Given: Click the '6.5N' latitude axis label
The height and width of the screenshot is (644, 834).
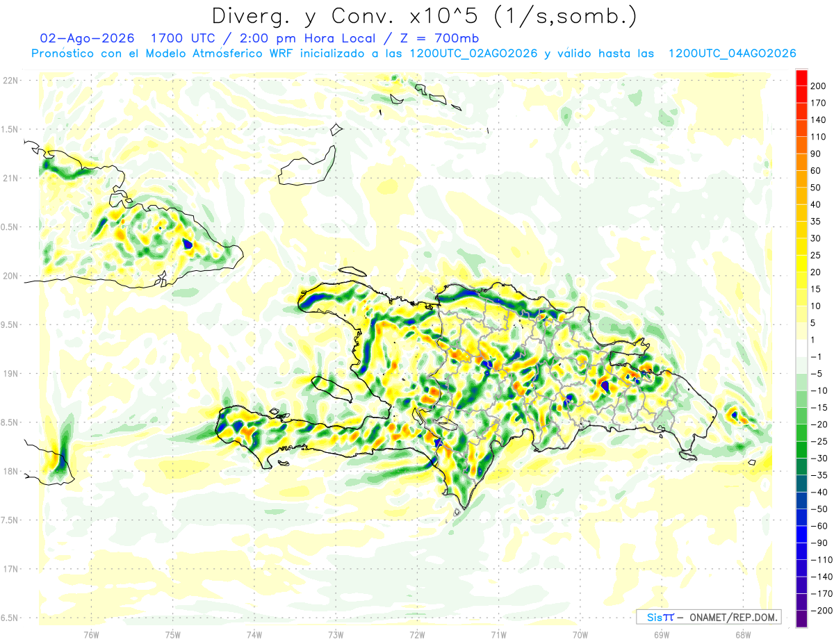Looking at the screenshot, I should 10,618.
